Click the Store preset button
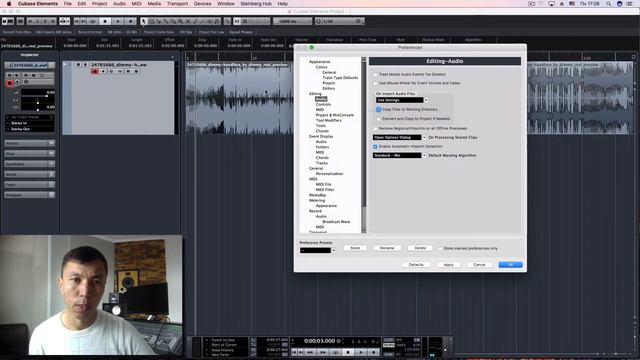The image size is (640, 360). pos(355,248)
